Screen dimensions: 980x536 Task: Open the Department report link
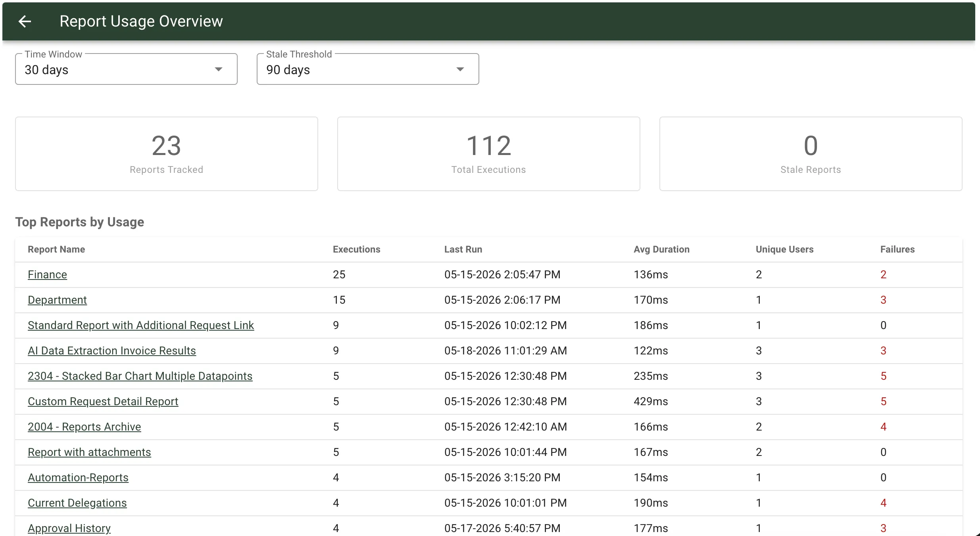(57, 300)
